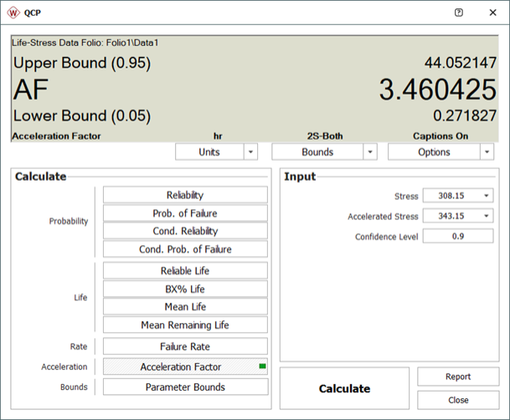Image resolution: width=510 pixels, height=420 pixels.
Task: Select Reliable Life calculation
Action: click(x=185, y=271)
